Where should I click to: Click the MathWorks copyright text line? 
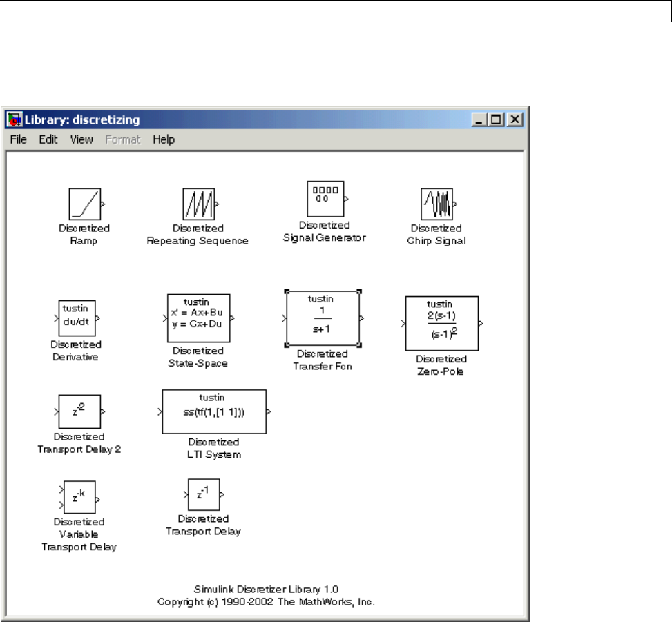coord(266,602)
